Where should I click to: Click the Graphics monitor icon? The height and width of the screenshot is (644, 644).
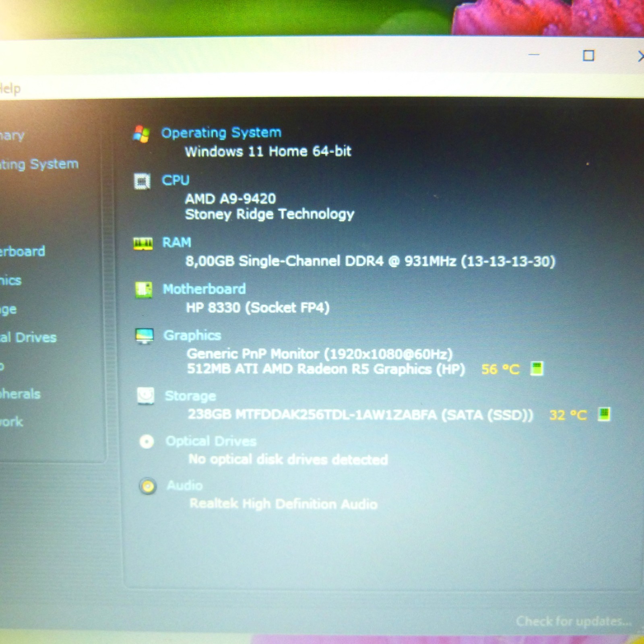[144, 336]
